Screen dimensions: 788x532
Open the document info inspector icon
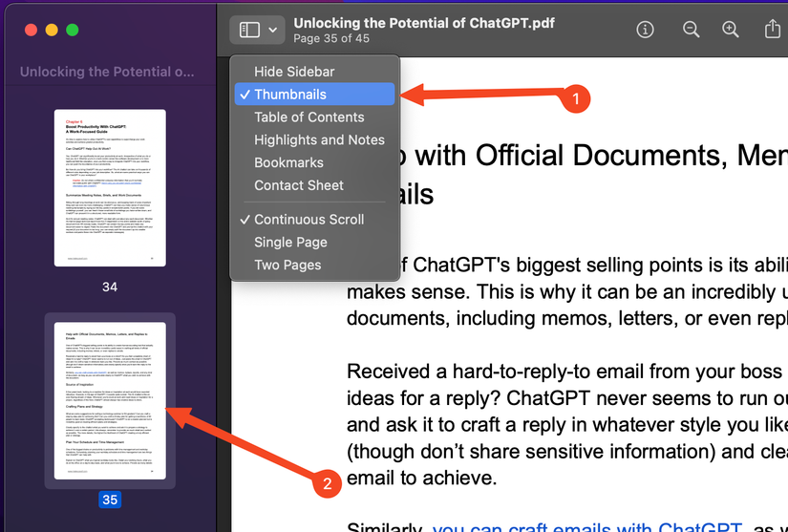[x=645, y=30]
